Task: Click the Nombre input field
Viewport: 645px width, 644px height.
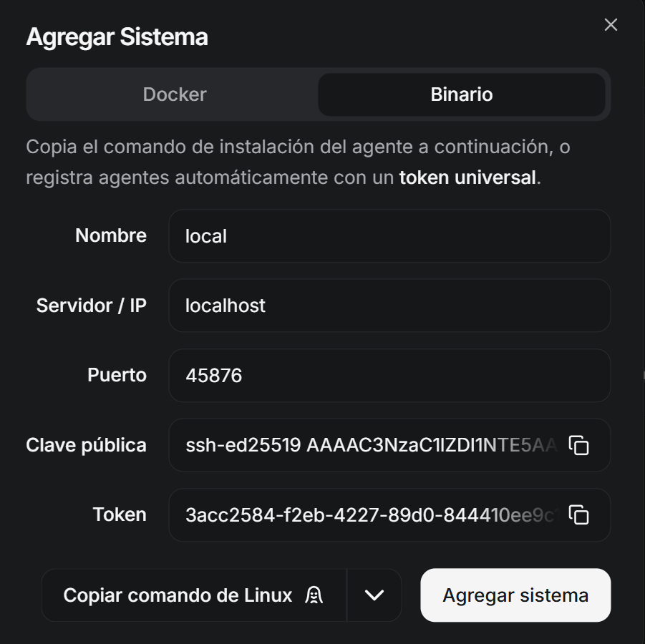Action: (389, 236)
